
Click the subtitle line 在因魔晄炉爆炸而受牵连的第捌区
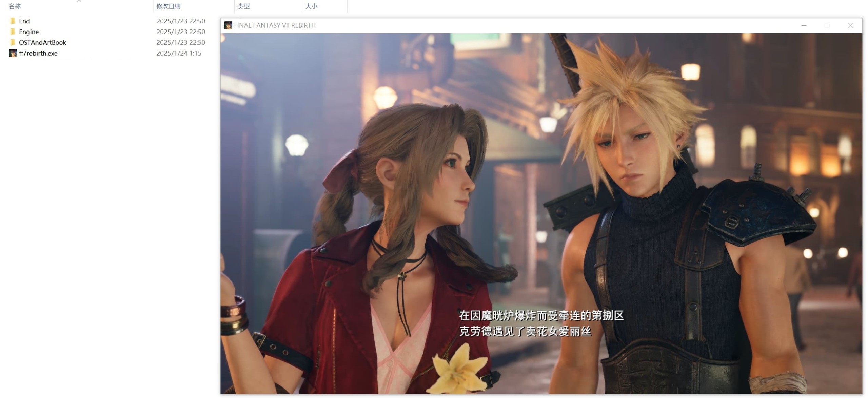pyautogui.click(x=541, y=315)
